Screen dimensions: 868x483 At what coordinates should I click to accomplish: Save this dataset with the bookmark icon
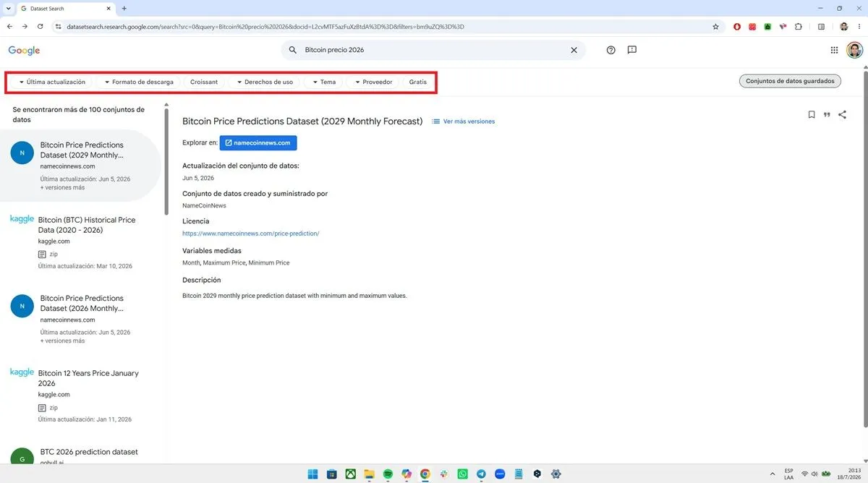(x=812, y=114)
